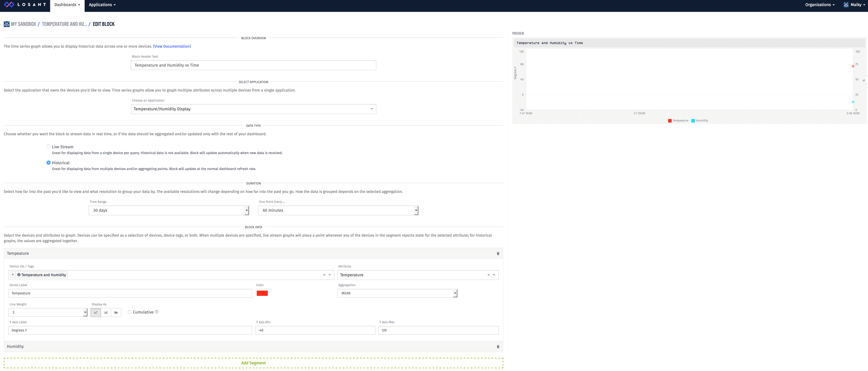Viewport: 868px width, 371px height.
Task: Click the device icon in the Temperature and Humidity tag
Action: 19,275
